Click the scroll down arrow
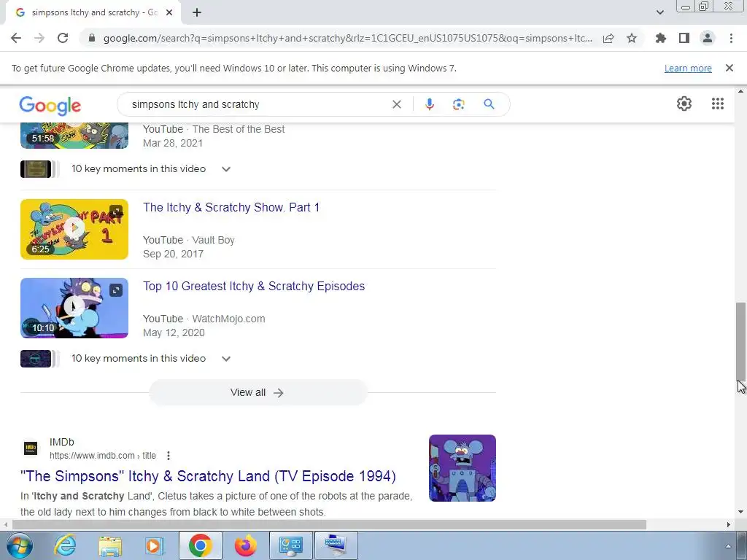Screen dimensions: 747x560 [740, 513]
